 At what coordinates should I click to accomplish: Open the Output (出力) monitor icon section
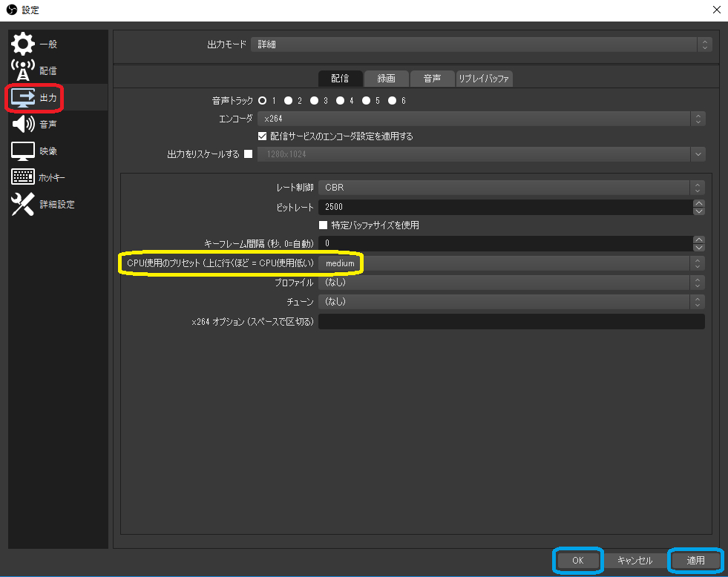23,98
